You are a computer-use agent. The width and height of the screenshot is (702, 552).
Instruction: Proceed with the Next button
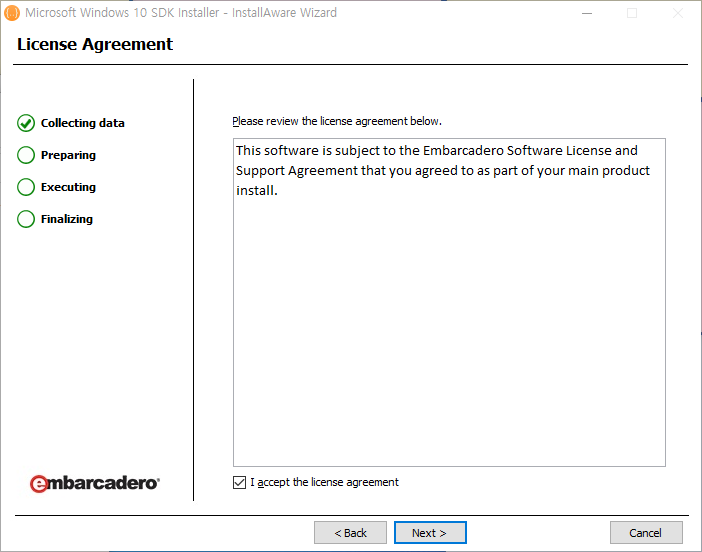pos(430,533)
